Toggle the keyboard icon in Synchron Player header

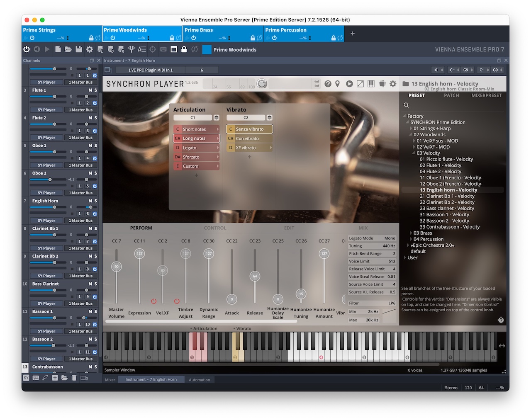click(x=371, y=84)
